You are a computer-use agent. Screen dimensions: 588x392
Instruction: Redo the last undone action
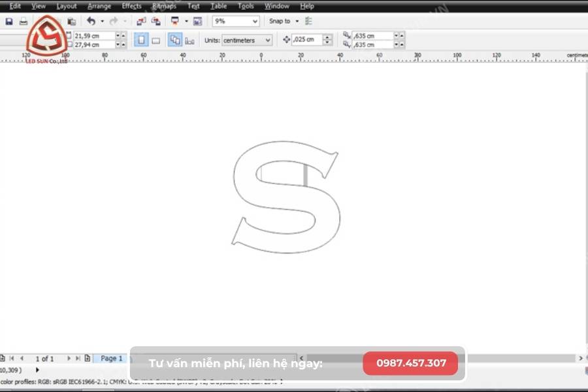coord(112,21)
